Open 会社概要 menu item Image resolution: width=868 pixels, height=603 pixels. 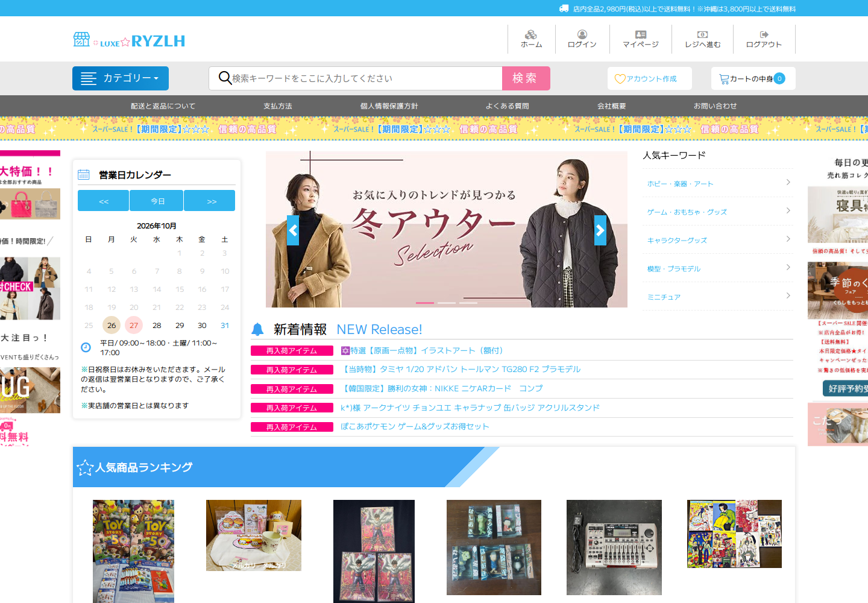pyautogui.click(x=611, y=106)
